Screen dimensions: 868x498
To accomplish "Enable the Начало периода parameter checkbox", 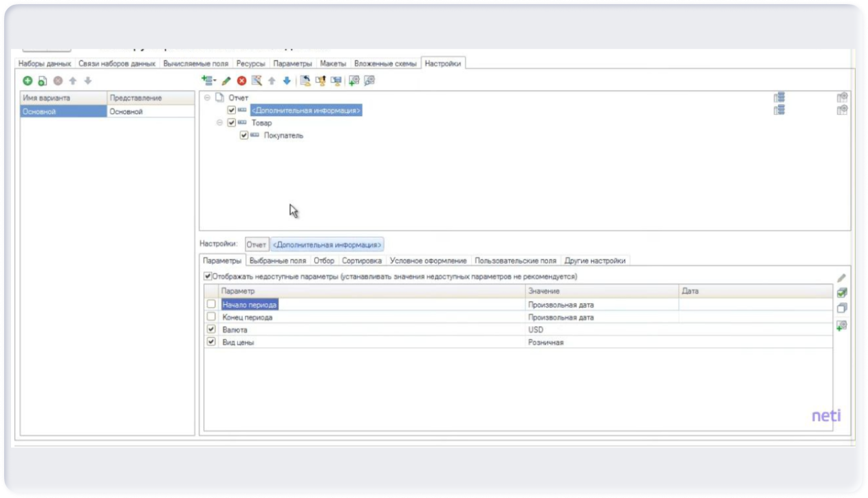I will (x=211, y=305).
